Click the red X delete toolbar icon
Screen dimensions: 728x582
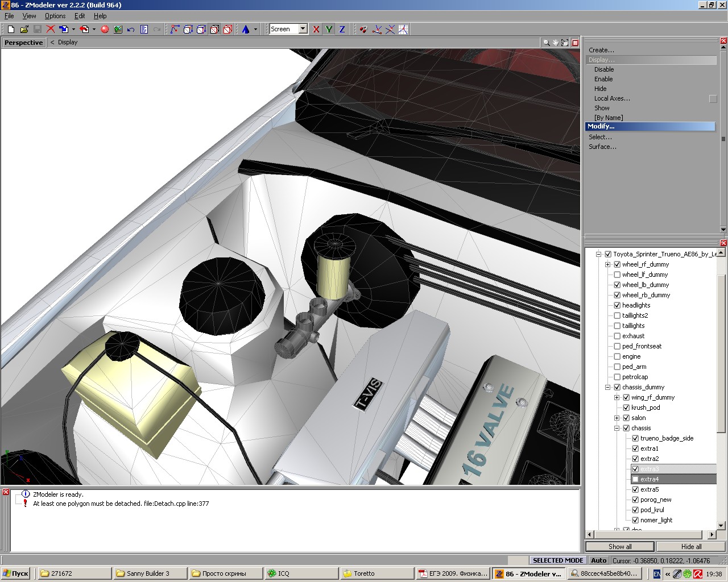pos(51,29)
